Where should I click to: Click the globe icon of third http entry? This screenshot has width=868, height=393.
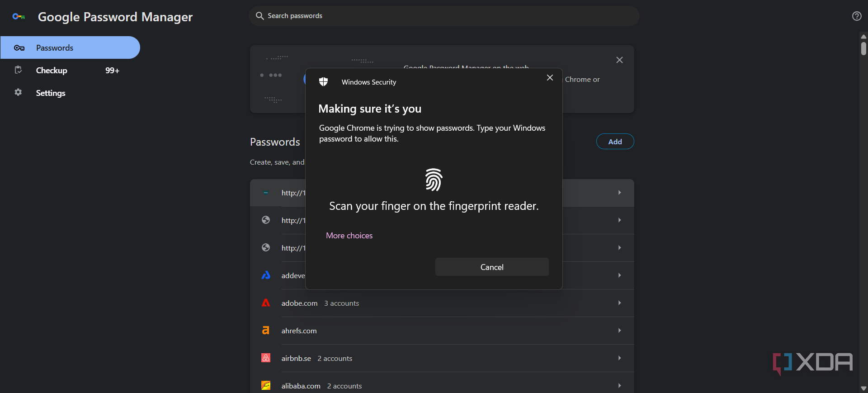pos(266,248)
